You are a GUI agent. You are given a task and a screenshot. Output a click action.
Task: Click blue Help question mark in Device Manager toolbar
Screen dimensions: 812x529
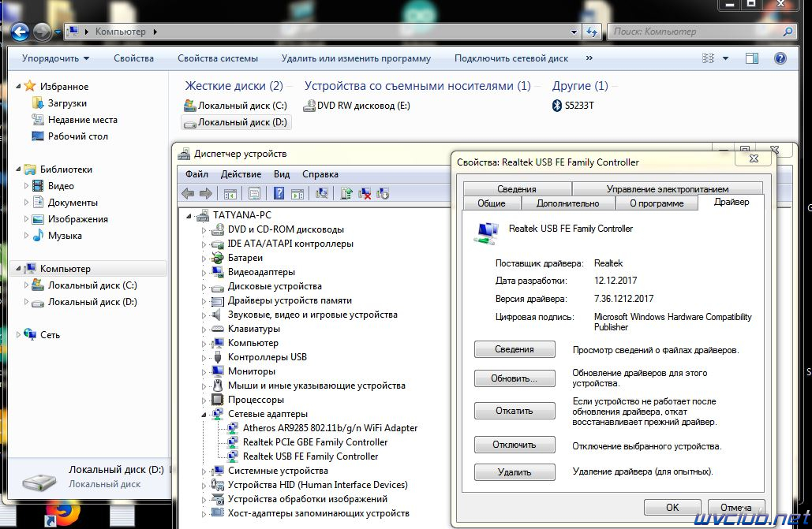pyautogui.click(x=279, y=194)
